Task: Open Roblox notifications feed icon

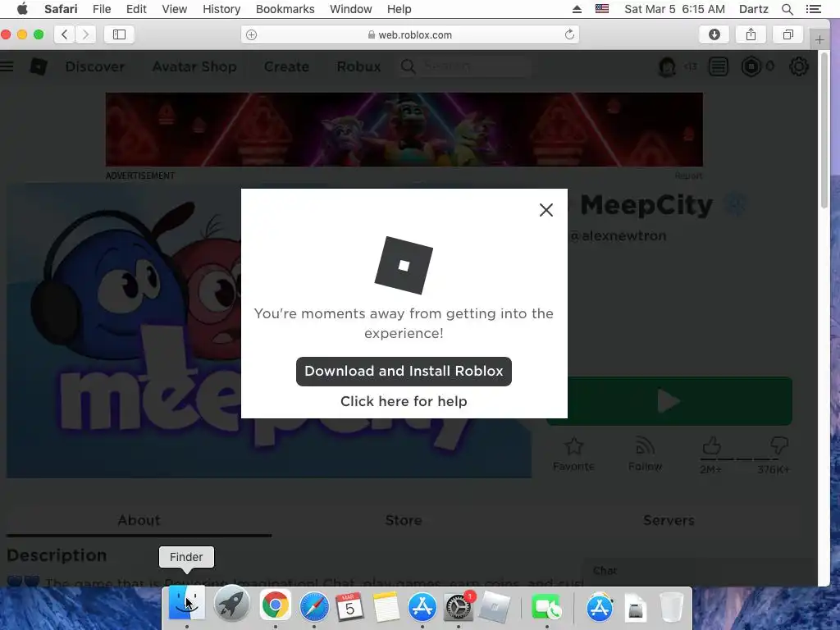Action: coord(719,66)
